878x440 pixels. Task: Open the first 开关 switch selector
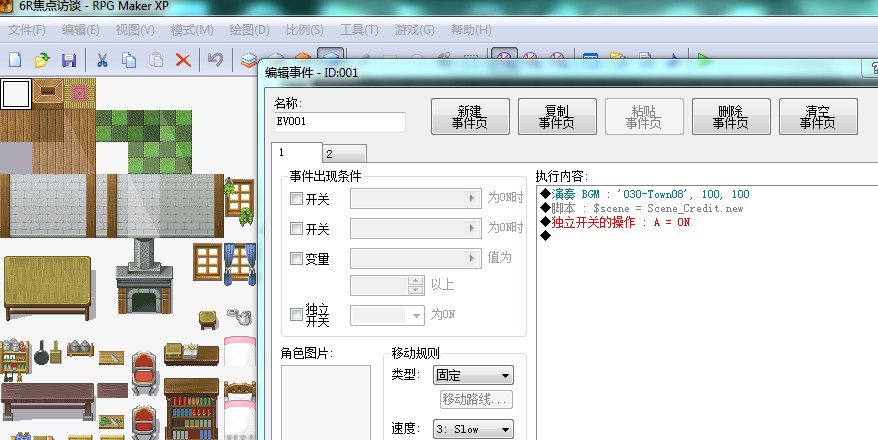pos(415,198)
